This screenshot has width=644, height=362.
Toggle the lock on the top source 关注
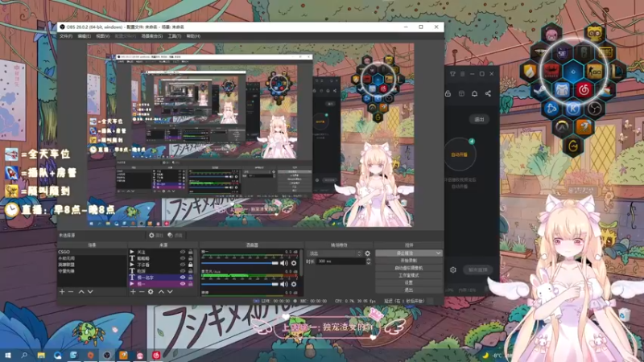click(191, 252)
